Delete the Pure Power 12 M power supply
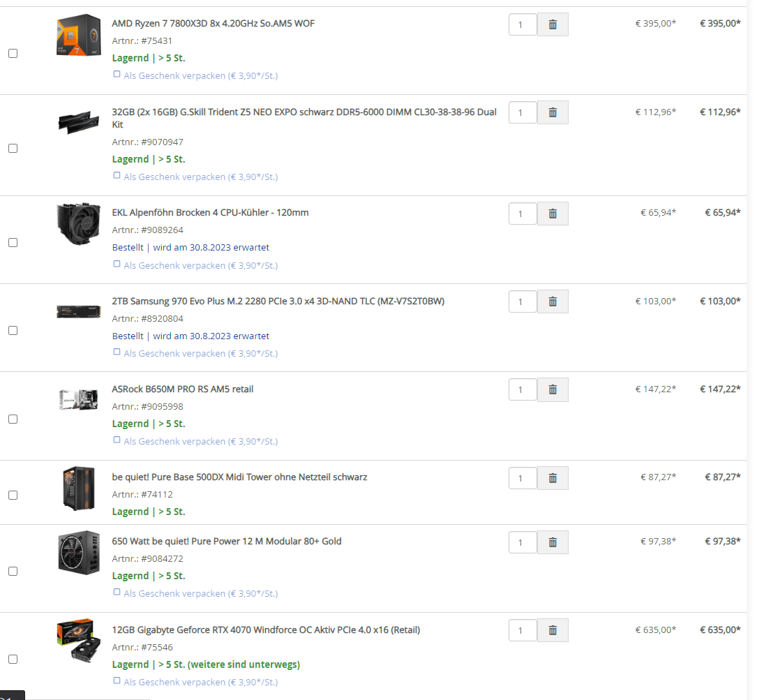 pyautogui.click(x=553, y=542)
